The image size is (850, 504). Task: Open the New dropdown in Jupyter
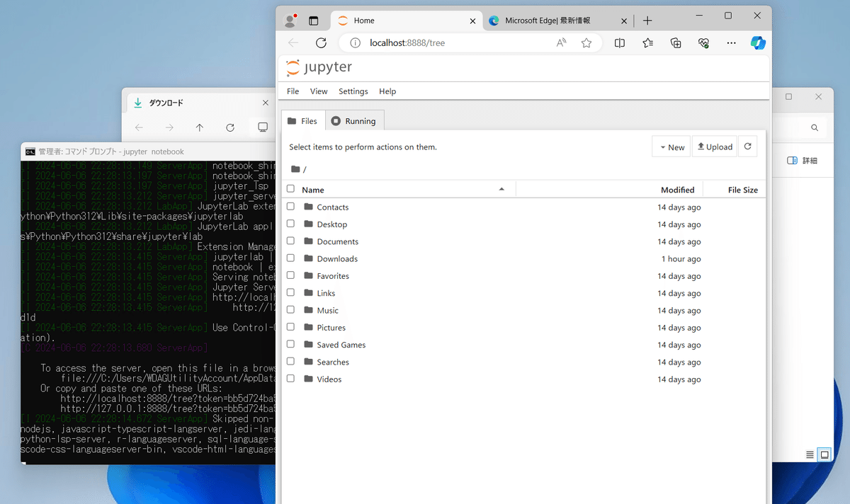[x=671, y=147]
